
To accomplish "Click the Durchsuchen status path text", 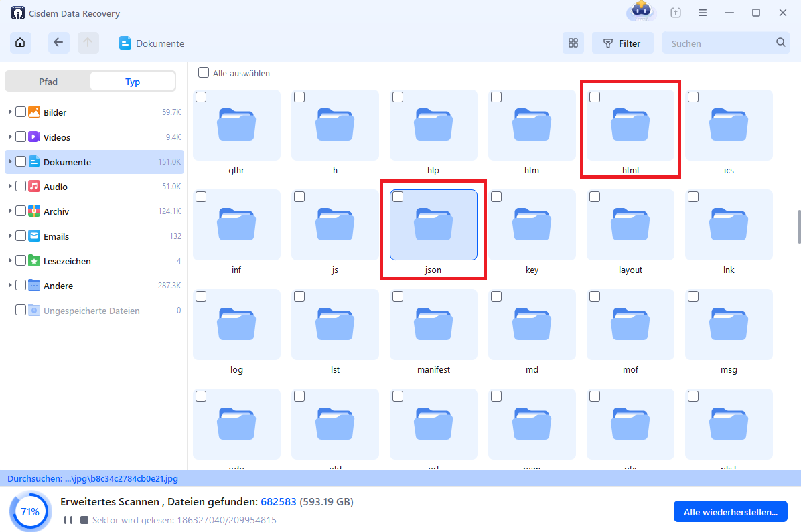I will point(92,478).
